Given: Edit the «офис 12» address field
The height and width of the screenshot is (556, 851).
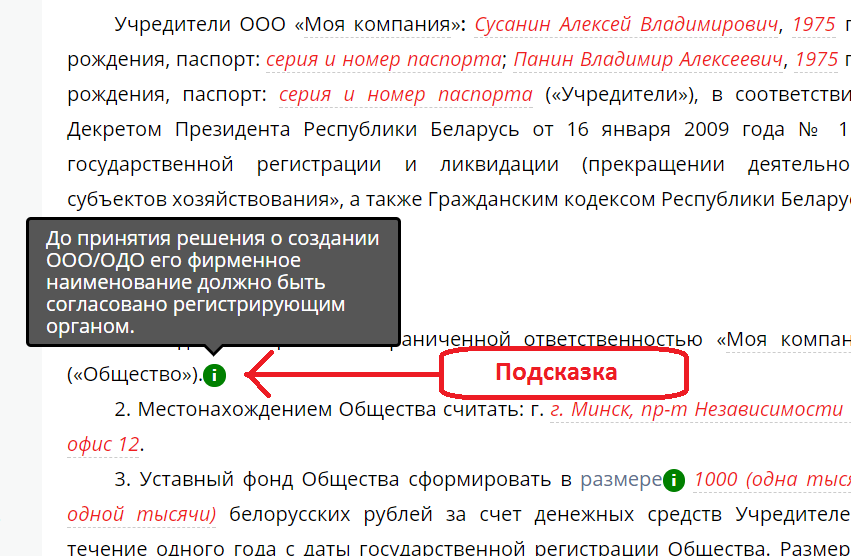Looking at the screenshot, I should [x=103, y=444].
